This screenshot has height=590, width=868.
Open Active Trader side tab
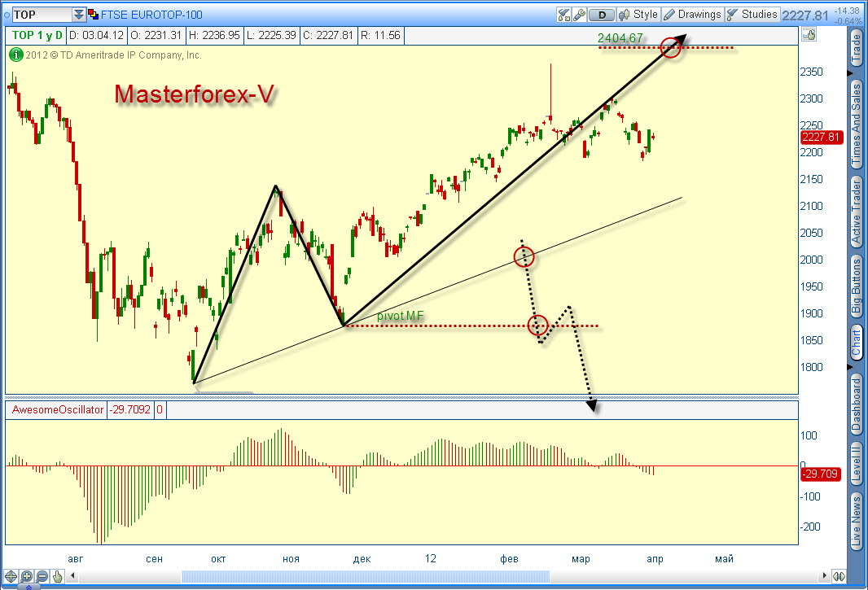[857, 212]
